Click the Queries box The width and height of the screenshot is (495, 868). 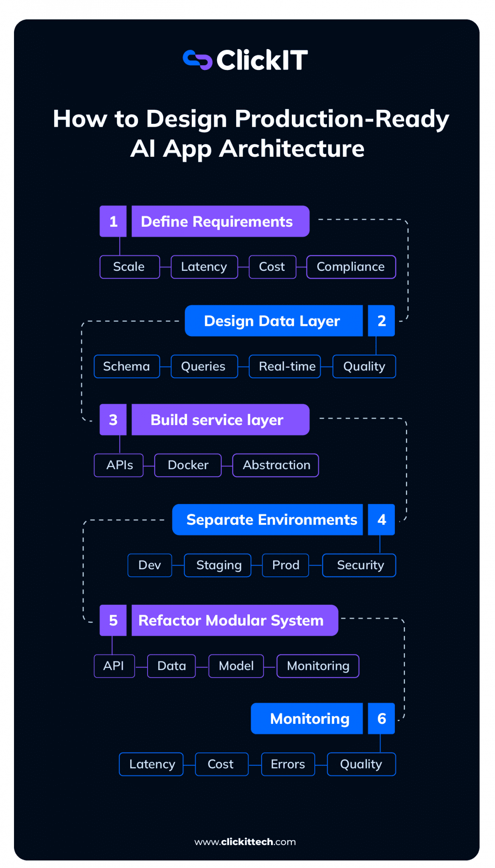tap(204, 367)
